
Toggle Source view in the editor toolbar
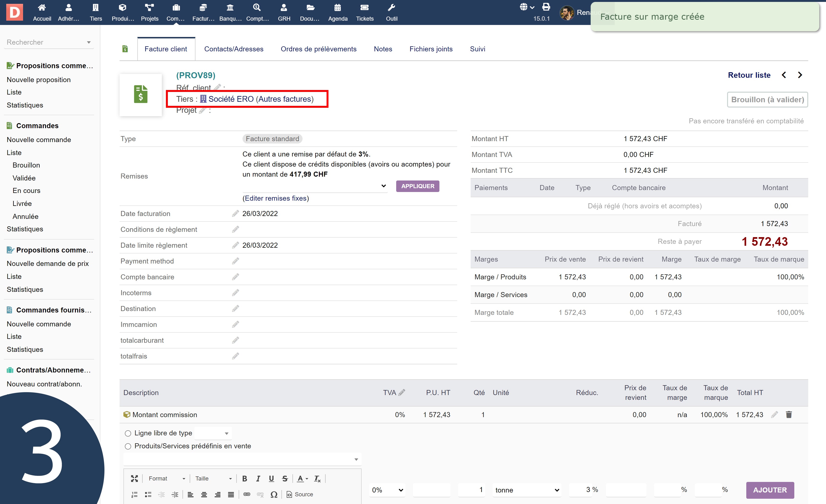(300, 494)
